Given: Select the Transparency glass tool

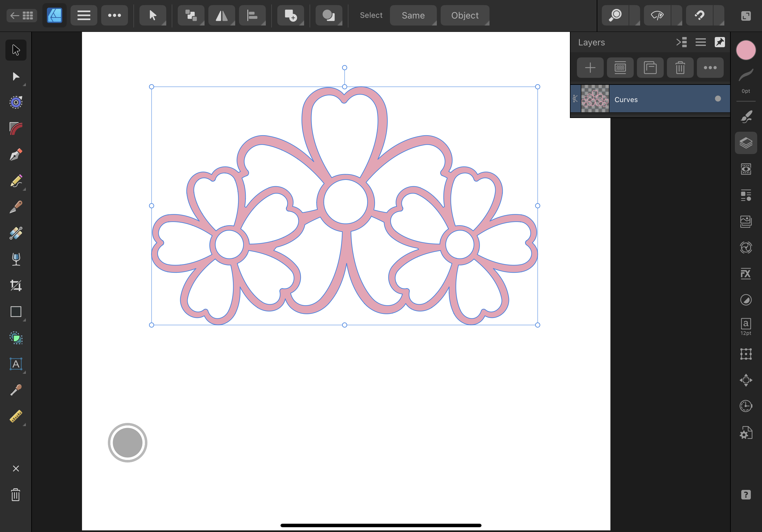Looking at the screenshot, I should point(16,259).
